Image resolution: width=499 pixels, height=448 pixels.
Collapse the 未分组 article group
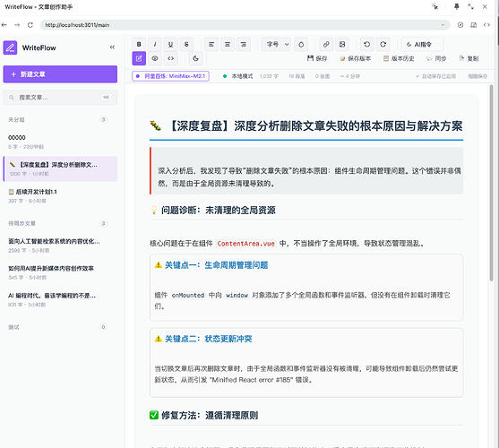[x=16, y=120]
